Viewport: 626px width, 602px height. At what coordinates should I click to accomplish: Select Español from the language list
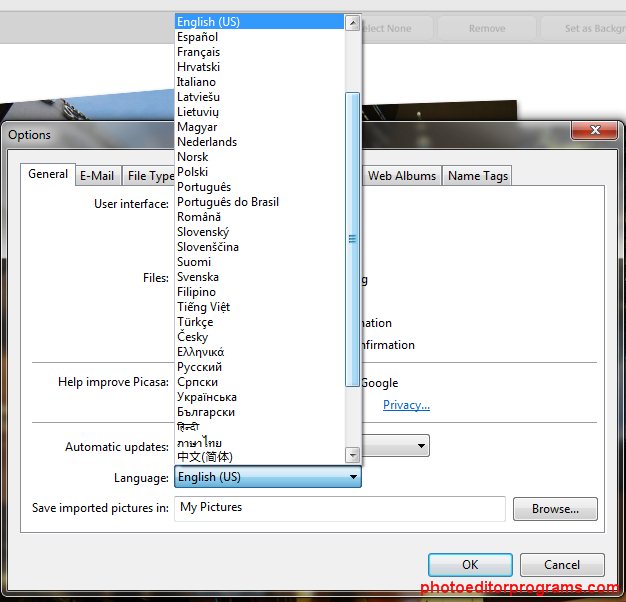coord(198,37)
